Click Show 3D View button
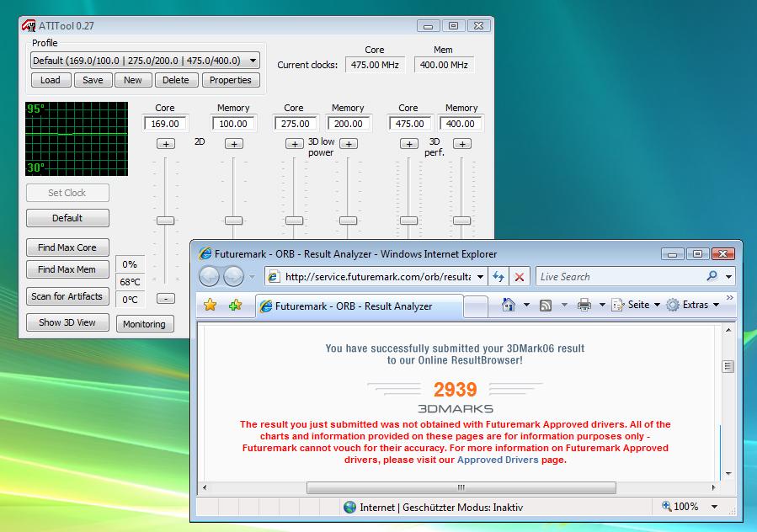This screenshot has height=532, width=757. pyautogui.click(x=67, y=322)
